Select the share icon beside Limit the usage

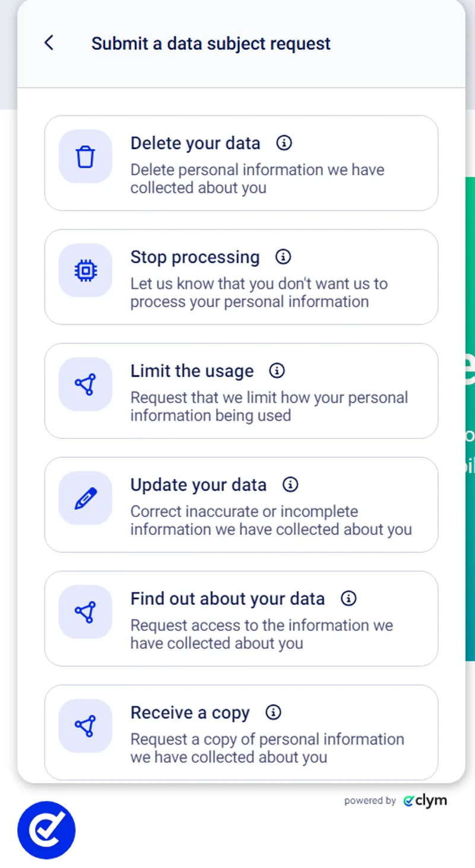click(x=85, y=384)
